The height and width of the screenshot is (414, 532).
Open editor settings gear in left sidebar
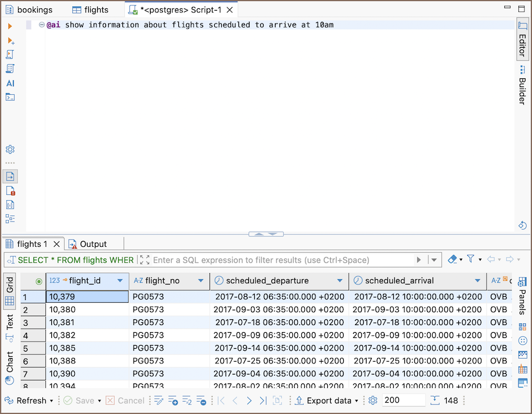(x=10, y=150)
